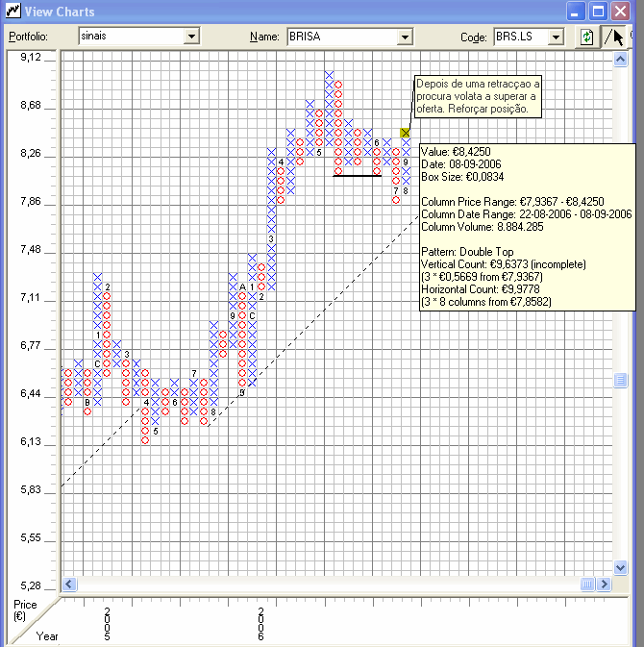The width and height of the screenshot is (644, 647).
Task: Click the 2006 year axis label
Action: click(261, 624)
